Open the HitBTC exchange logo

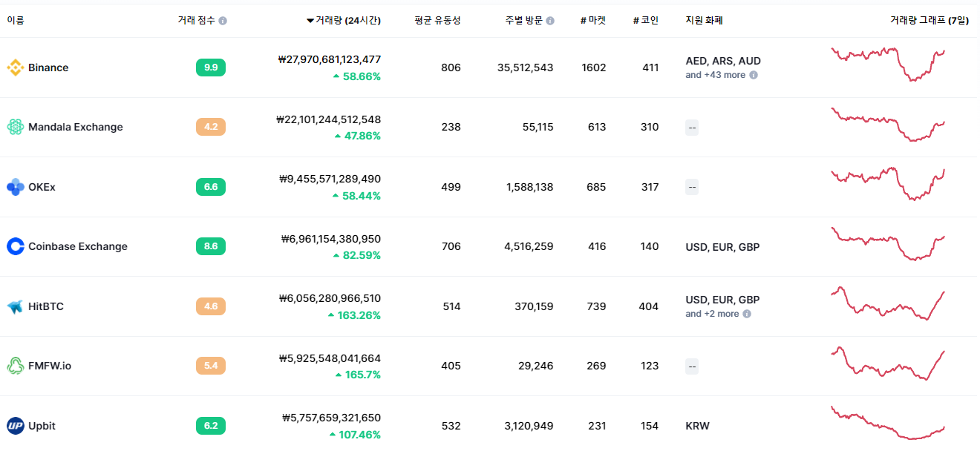[16, 306]
